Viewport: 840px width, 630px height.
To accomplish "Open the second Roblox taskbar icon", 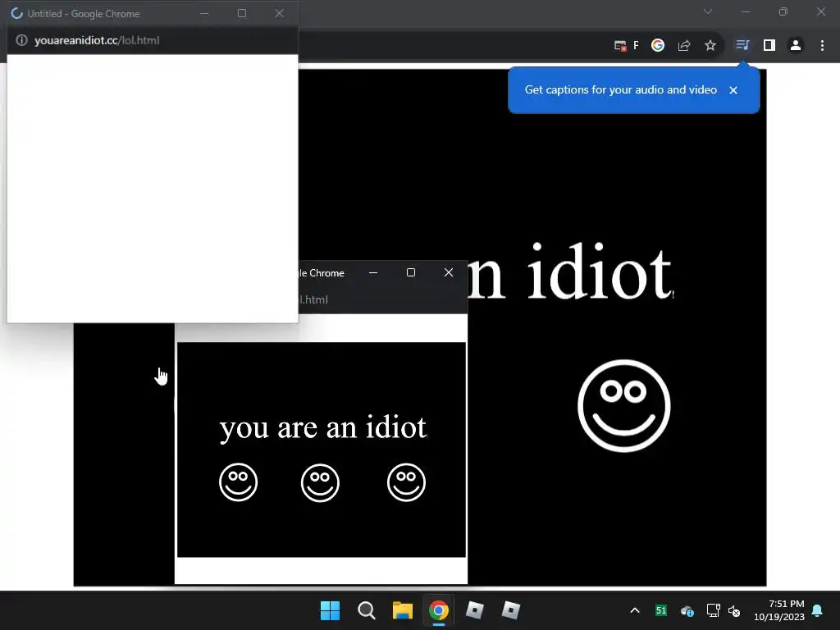I will (510, 610).
